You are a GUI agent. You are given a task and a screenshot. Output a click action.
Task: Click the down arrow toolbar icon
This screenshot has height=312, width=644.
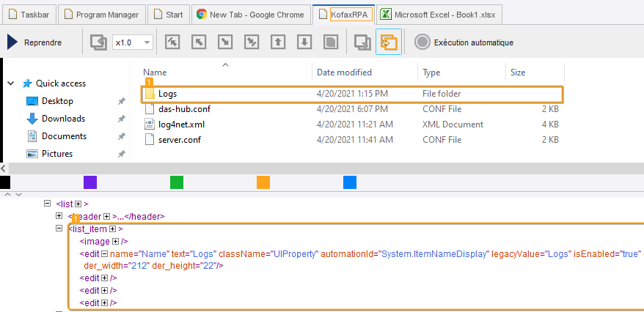[x=304, y=42]
